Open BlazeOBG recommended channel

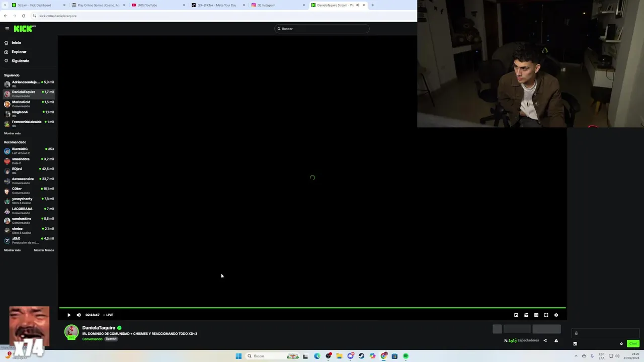(x=29, y=151)
